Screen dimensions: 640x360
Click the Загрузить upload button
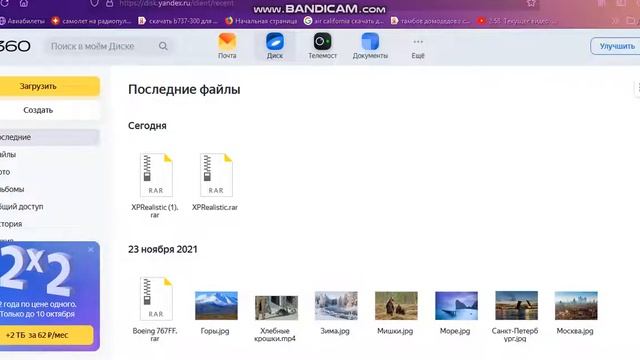point(49,86)
